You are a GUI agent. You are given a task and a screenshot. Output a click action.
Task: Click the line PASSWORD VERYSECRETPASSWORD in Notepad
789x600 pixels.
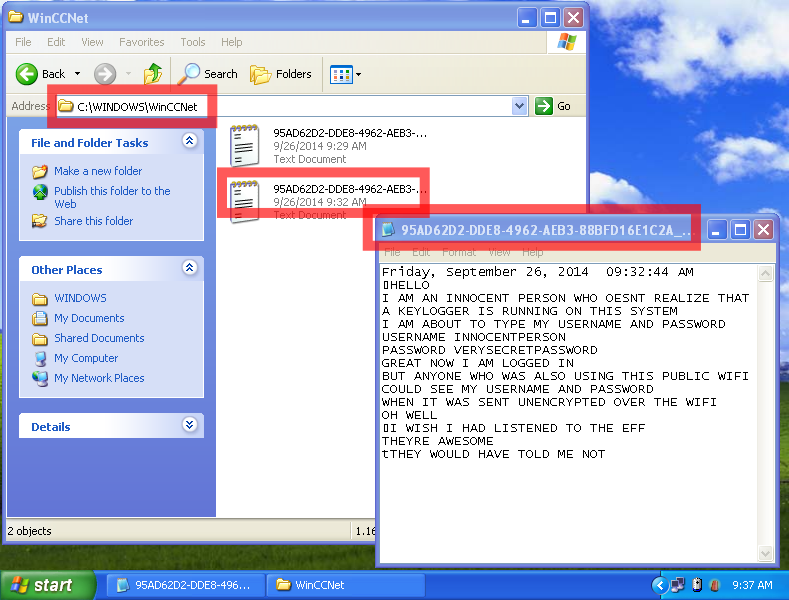pyautogui.click(x=490, y=350)
